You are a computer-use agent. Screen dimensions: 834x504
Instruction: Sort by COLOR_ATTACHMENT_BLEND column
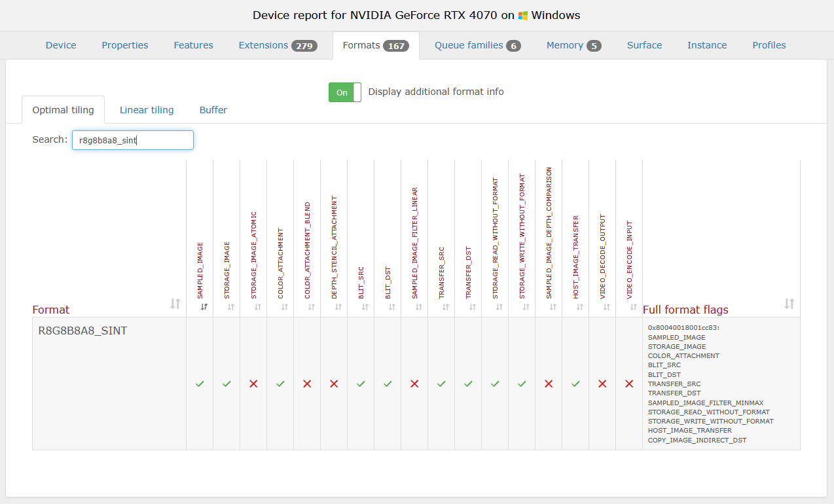311,306
